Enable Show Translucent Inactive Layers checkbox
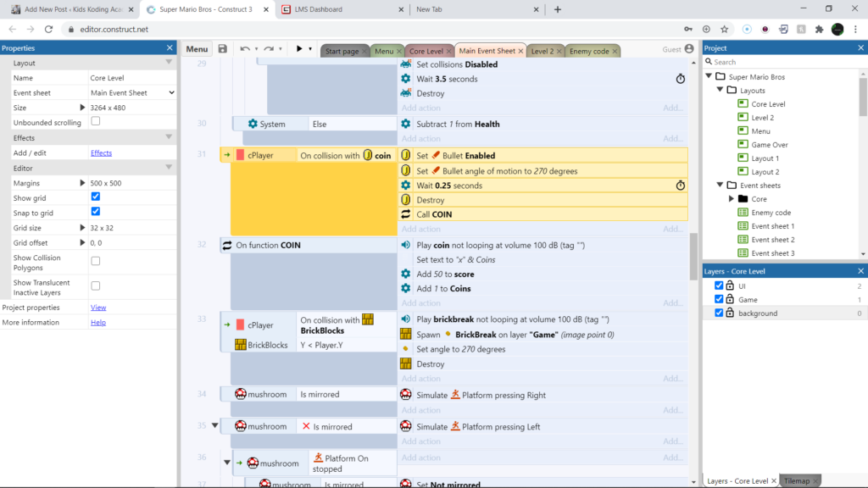This screenshot has width=868, height=488. 96,286
